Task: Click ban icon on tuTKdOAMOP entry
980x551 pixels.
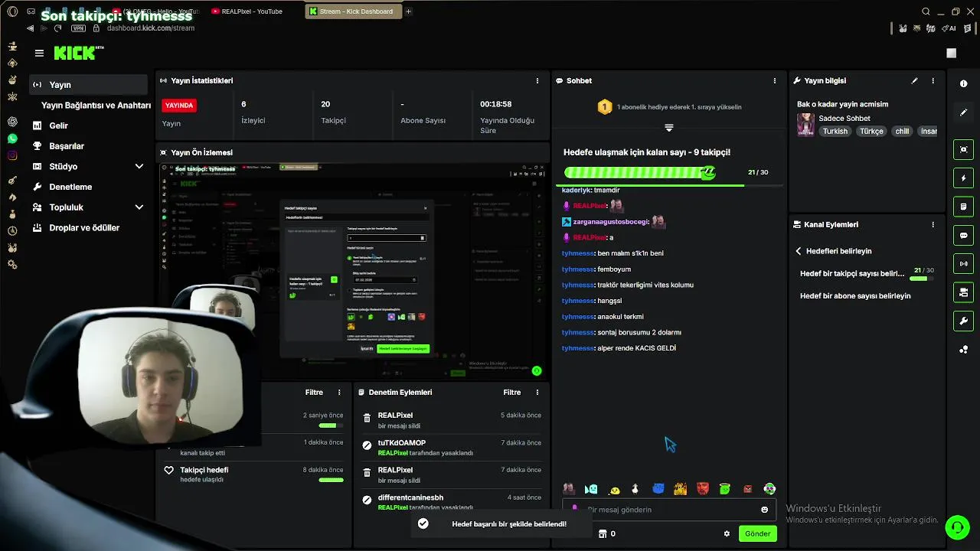Action: (367, 445)
